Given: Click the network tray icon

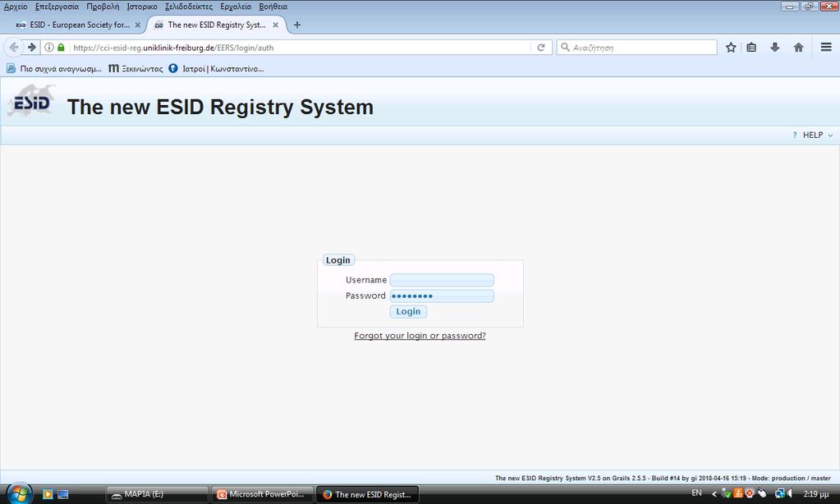Looking at the screenshot, I should pyautogui.click(x=780, y=493).
